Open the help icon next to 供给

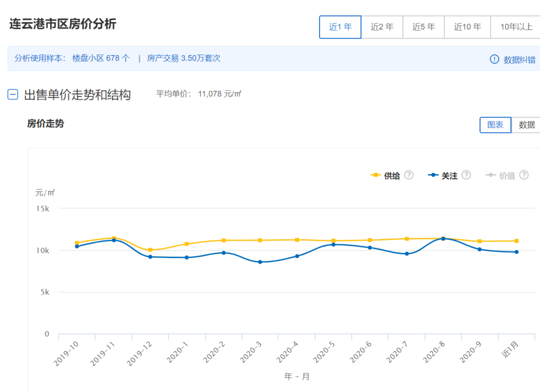point(408,175)
